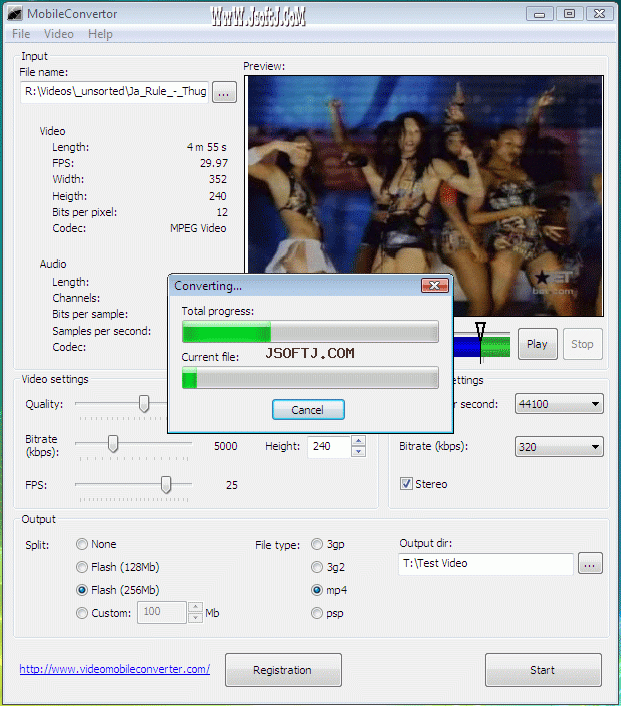Image resolution: width=621 pixels, height=706 pixels.
Task: Click the Current file progress bar
Action: [310, 377]
